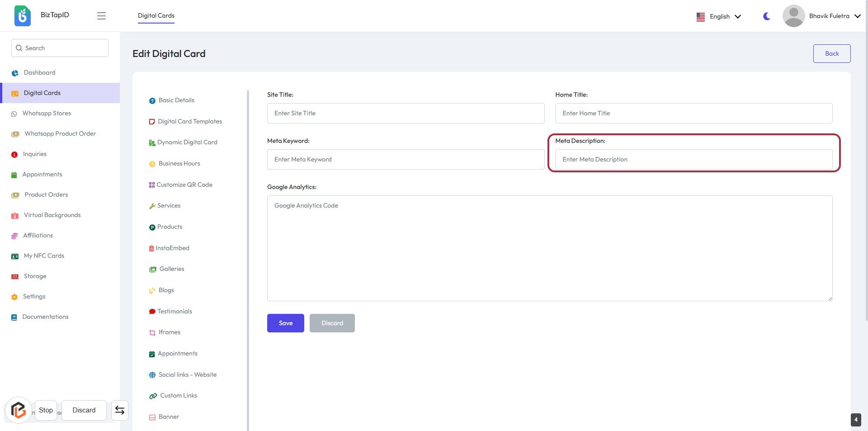
Task: Open the Testimonials speech bubble icon
Action: [152, 312]
